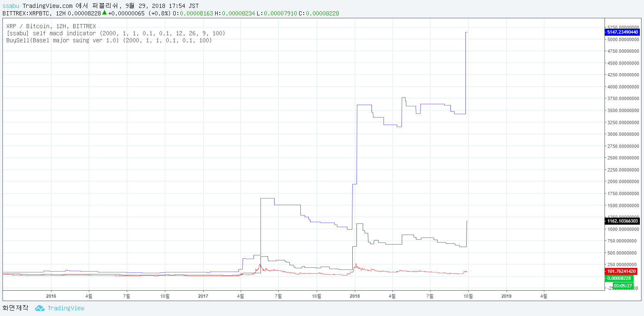
Task: Click the TradingView cloud logo icon
Action: click(x=39, y=308)
